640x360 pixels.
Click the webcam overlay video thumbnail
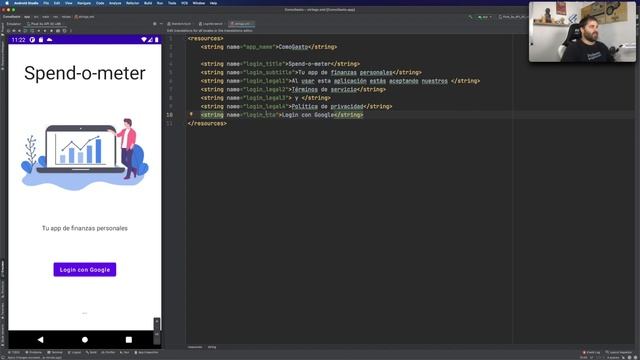(582, 32)
